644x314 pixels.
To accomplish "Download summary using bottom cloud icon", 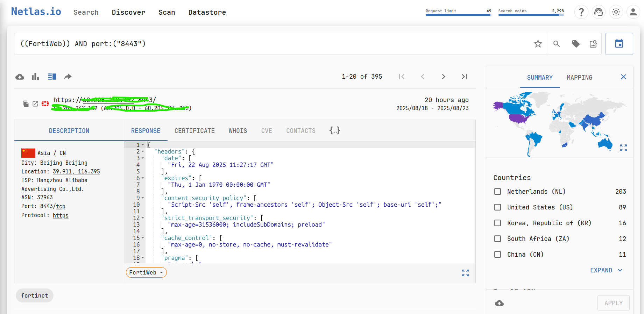I will tap(500, 303).
